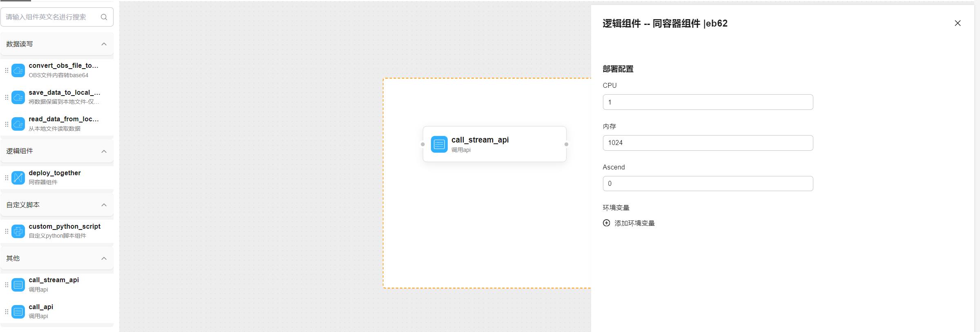Select the call_api component icon
Image resolution: width=980 pixels, height=332 pixels.
pos(18,312)
